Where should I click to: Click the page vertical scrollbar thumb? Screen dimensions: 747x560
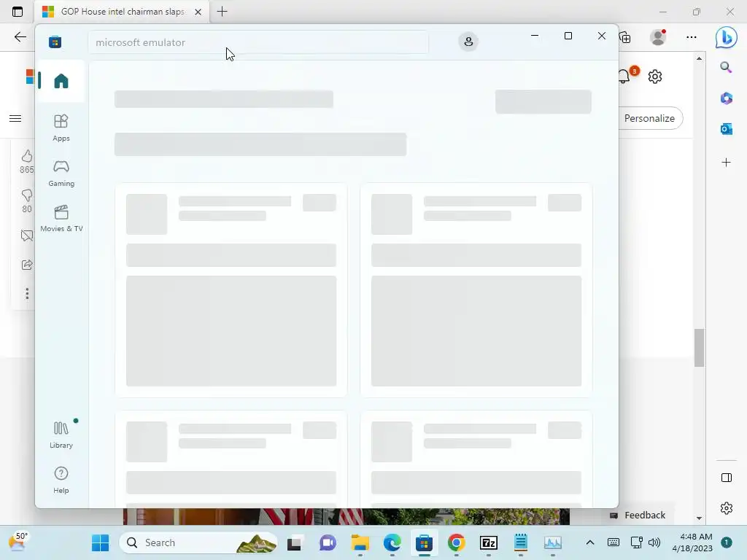tap(699, 348)
